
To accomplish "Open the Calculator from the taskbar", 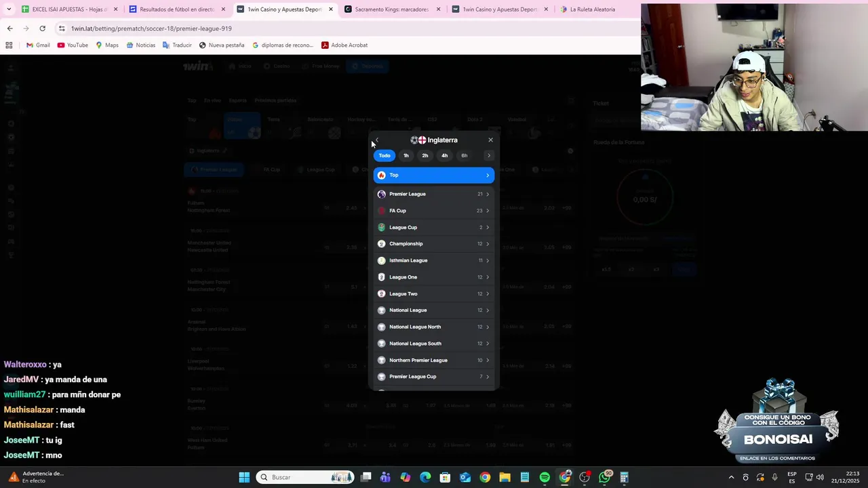I will tap(624, 477).
